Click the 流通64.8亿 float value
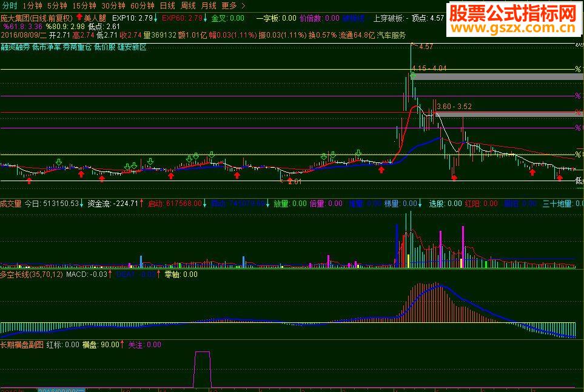Viewport: 584px width, 392px height. point(357,35)
